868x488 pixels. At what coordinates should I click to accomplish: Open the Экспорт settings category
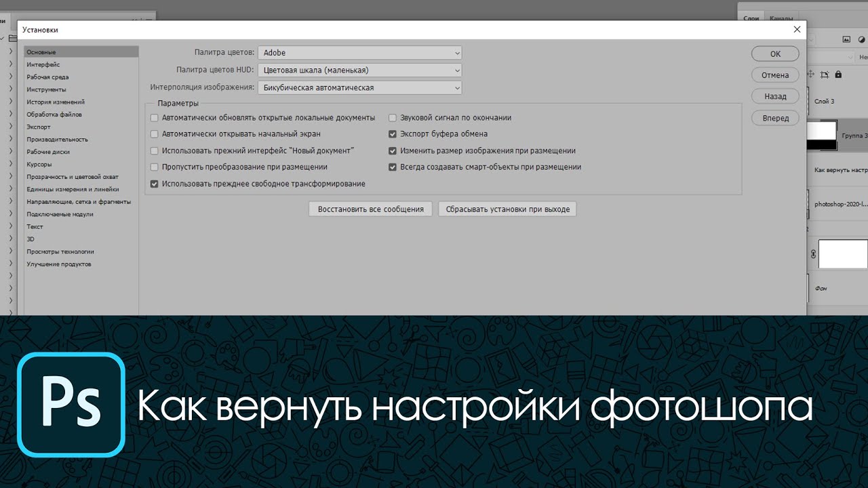[81, 127]
